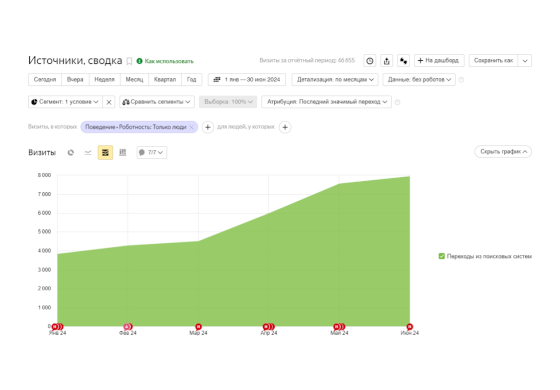Open the date range 1 янв — 30 июн 2024
560x390 pixels.
point(247,79)
